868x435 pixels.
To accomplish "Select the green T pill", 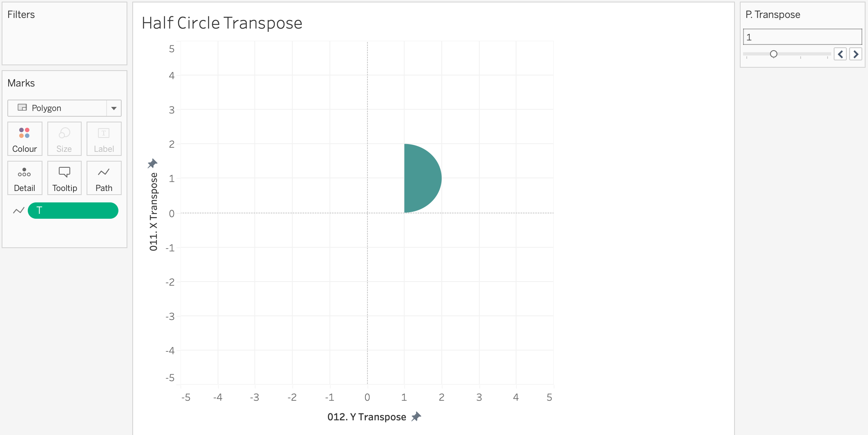I will coord(73,211).
